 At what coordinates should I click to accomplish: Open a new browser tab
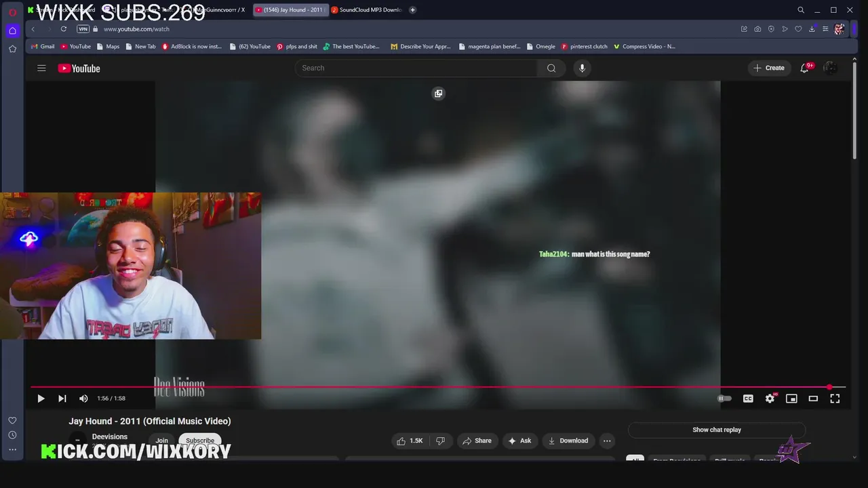[x=412, y=9]
